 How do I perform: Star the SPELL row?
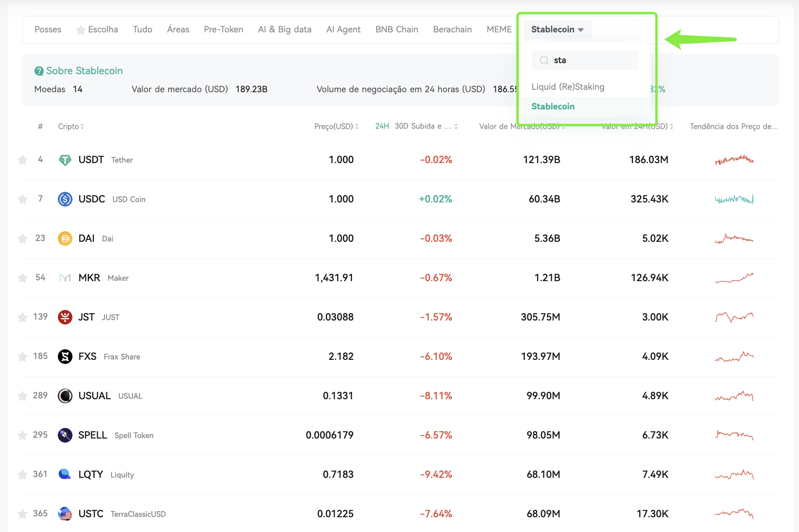tap(23, 435)
